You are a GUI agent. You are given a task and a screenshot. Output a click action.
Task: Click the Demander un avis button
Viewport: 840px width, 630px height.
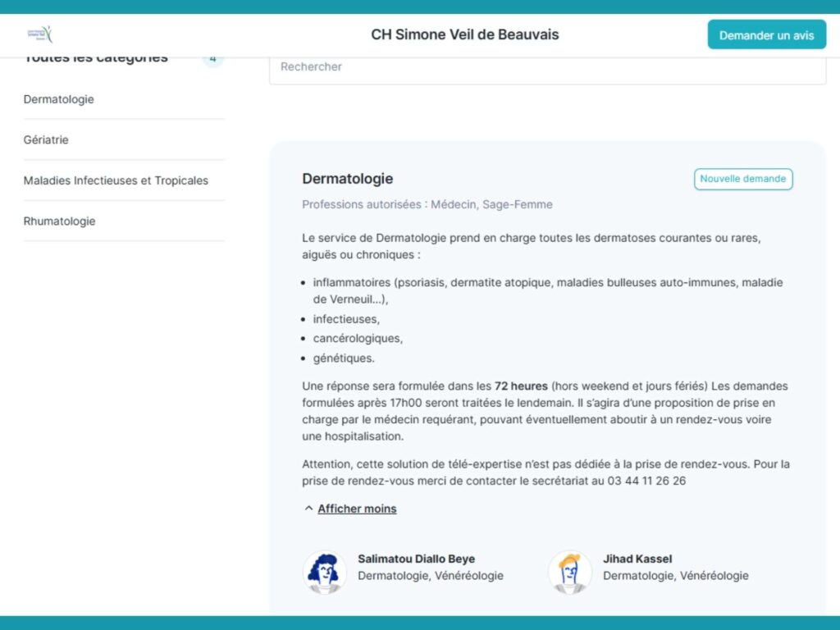coord(767,34)
